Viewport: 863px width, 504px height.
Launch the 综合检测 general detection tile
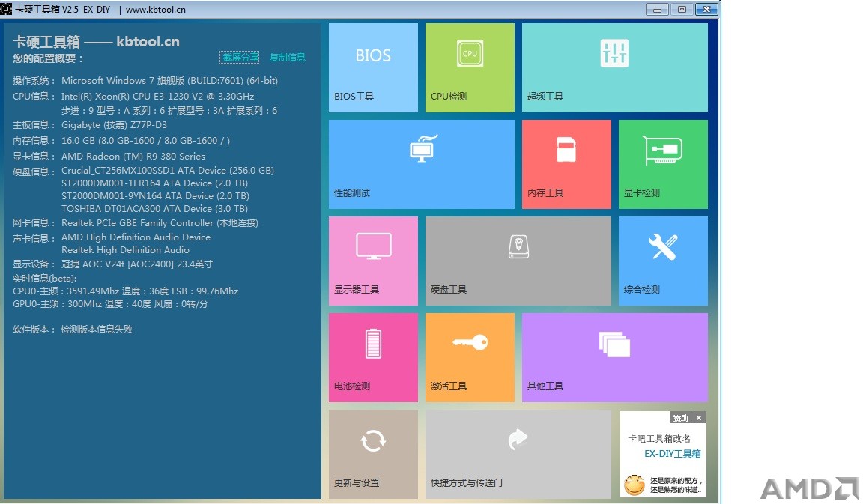663,261
